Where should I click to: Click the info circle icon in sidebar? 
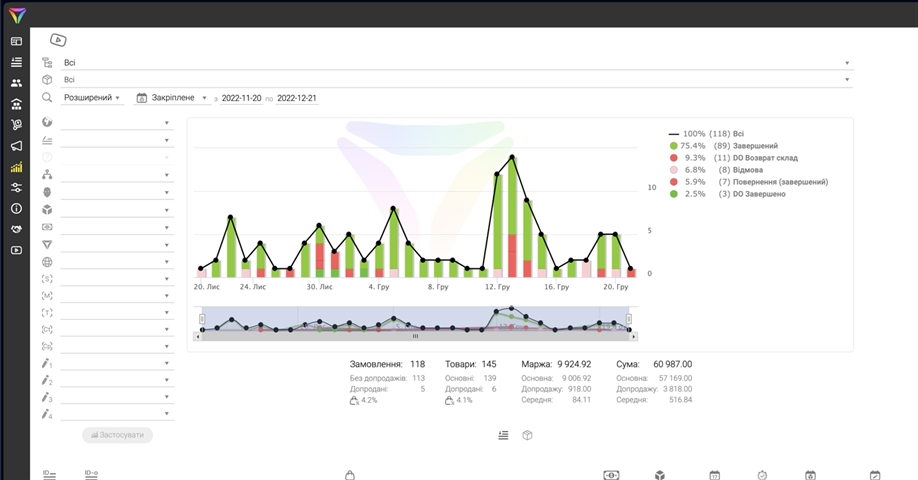coord(16,209)
